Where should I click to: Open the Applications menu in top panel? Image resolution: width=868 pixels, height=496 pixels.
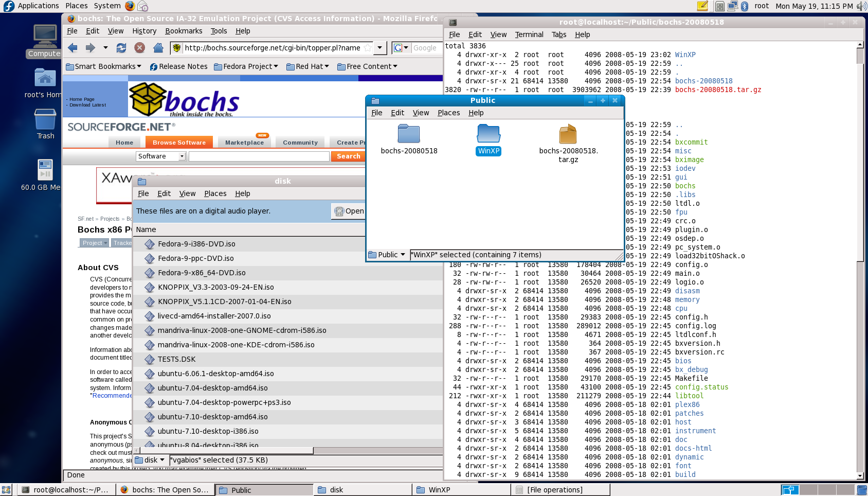point(39,6)
